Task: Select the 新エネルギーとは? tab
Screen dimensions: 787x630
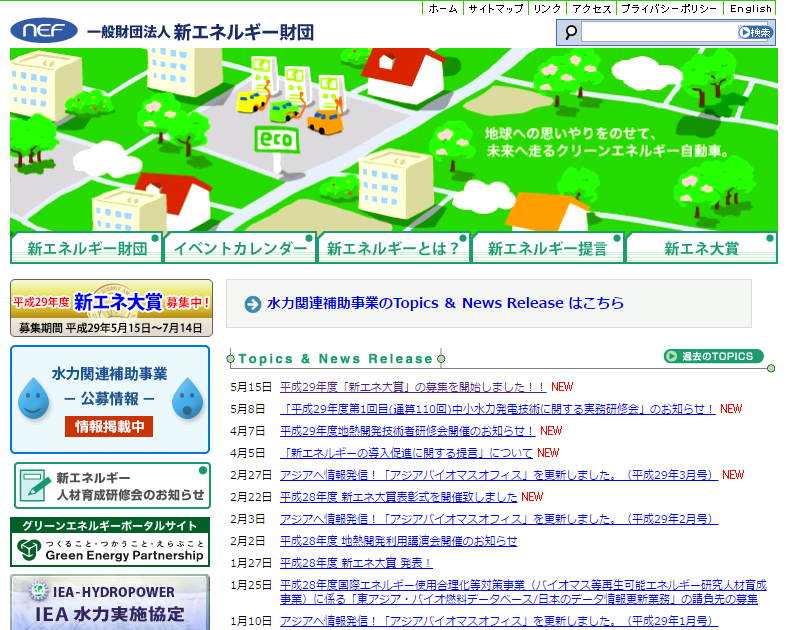Action: (394, 248)
